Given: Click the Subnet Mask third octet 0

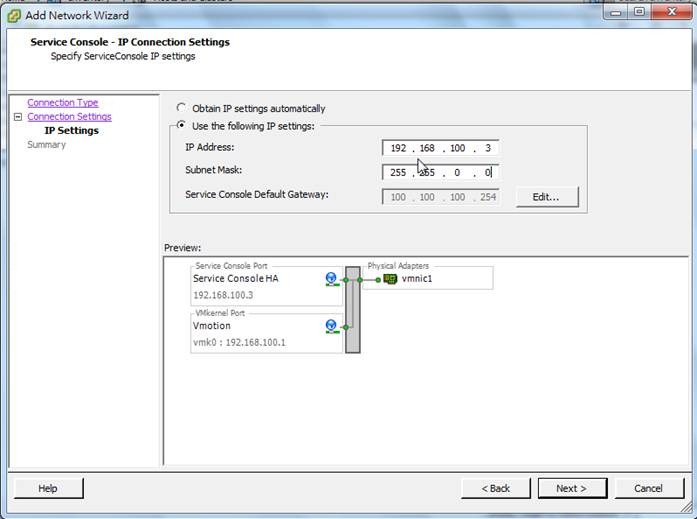Looking at the screenshot, I should coord(457,172).
